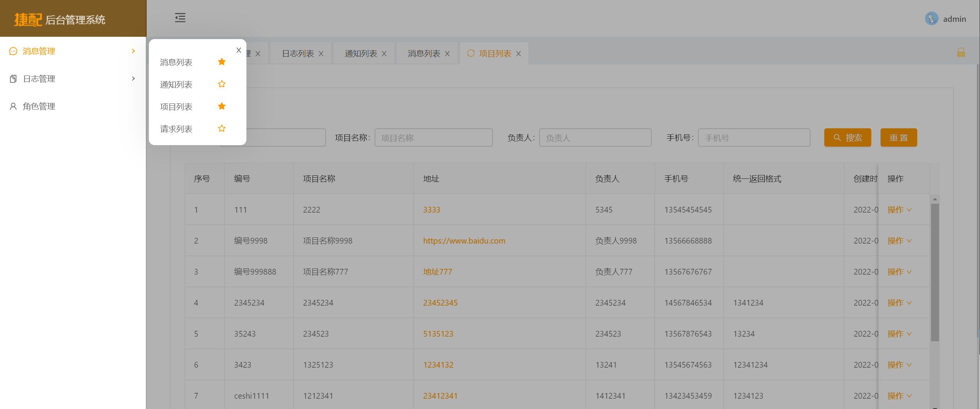Favorite 请求列表 with its star
Screen dimensions: 980x409
(222, 128)
